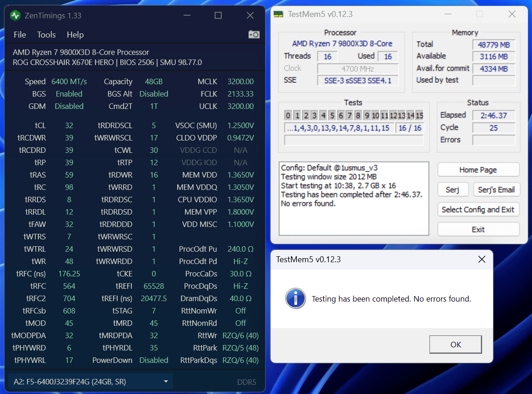The width and height of the screenshot is (532, 394).
Task: Click the Speed value 6400 MT/s
Action: [69, 81]
